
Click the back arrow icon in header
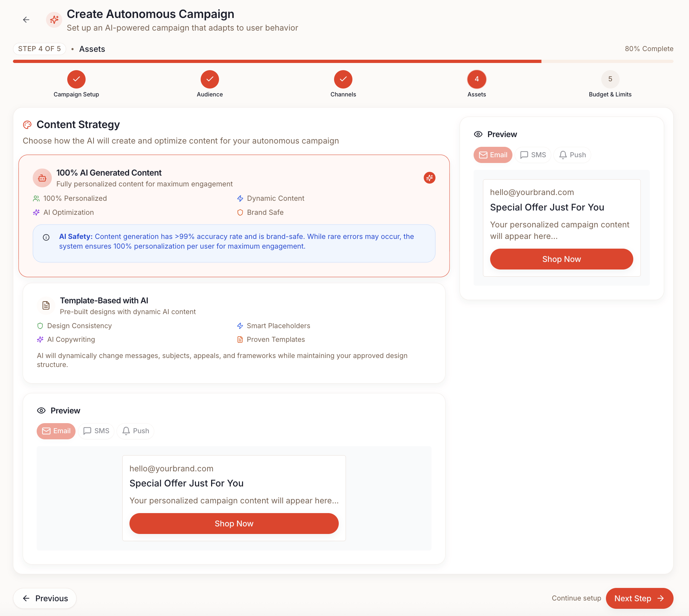pyautogui.click(x=26, y=20)
